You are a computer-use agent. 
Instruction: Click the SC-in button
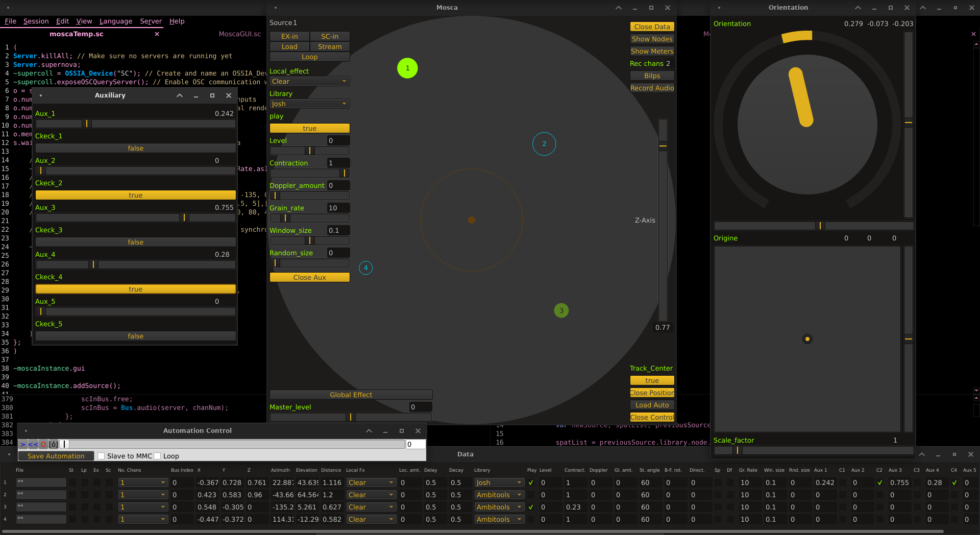(330, 36)
